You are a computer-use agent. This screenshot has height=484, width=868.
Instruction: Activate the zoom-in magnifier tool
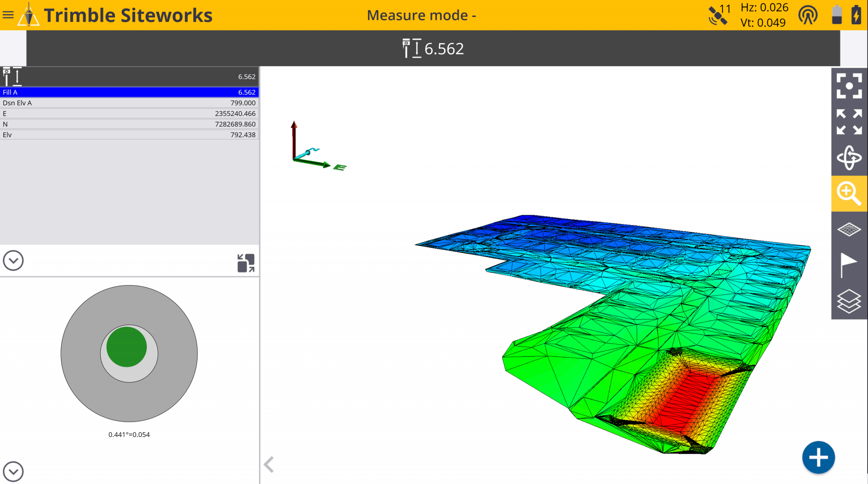pyautogui.click(x=849, y=193)
